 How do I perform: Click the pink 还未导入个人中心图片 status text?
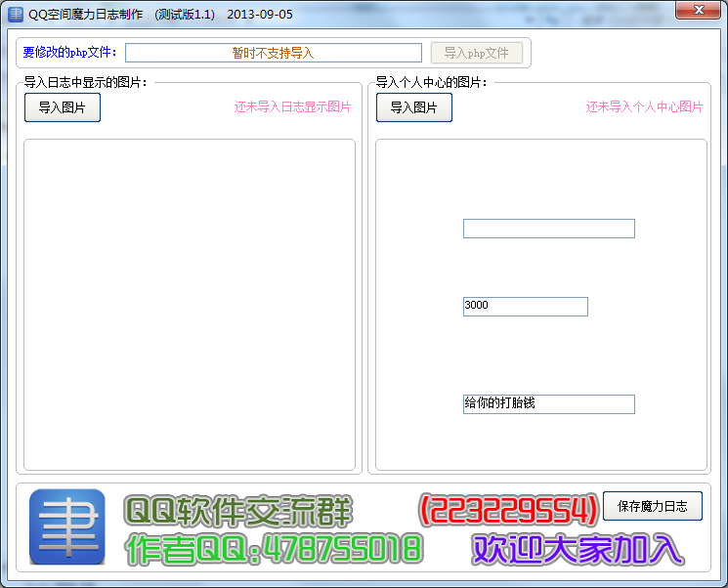click(x=644, y=107)
